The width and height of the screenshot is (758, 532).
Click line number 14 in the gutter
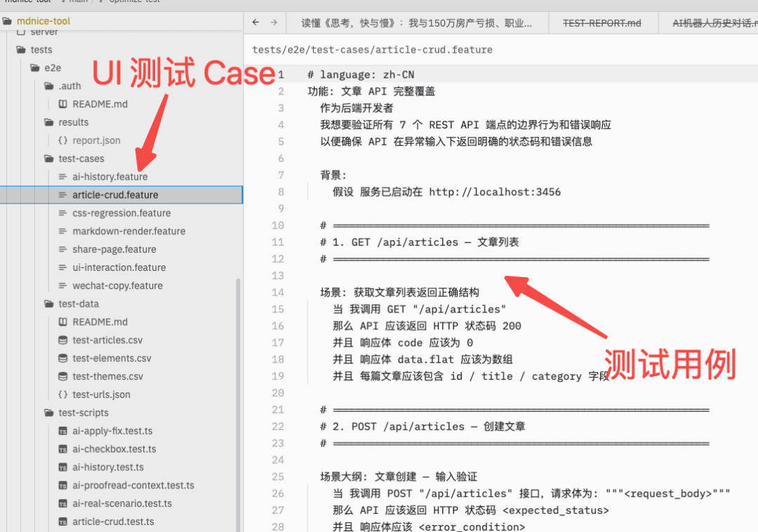(277, 293)
